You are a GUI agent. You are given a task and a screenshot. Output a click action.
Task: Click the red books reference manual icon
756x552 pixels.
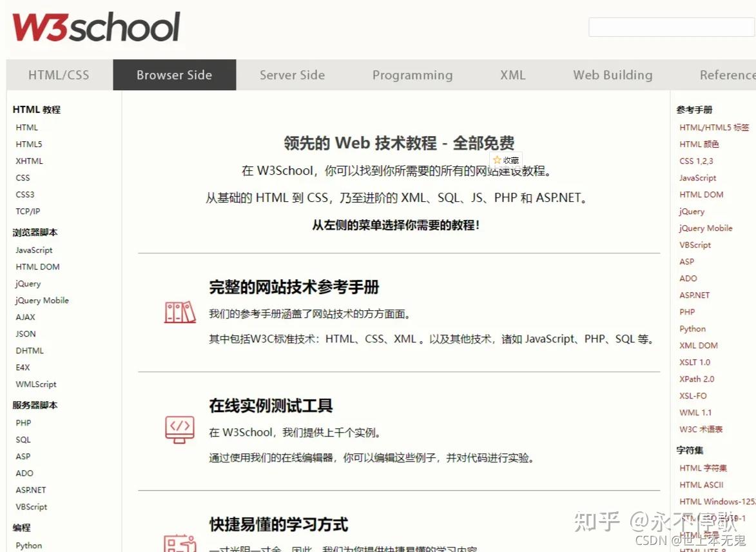point(180,312)
